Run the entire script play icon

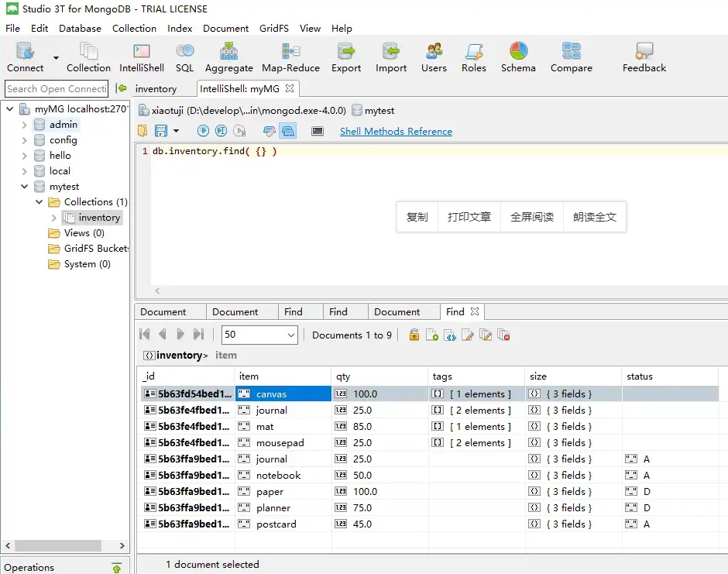click(203, 131)
